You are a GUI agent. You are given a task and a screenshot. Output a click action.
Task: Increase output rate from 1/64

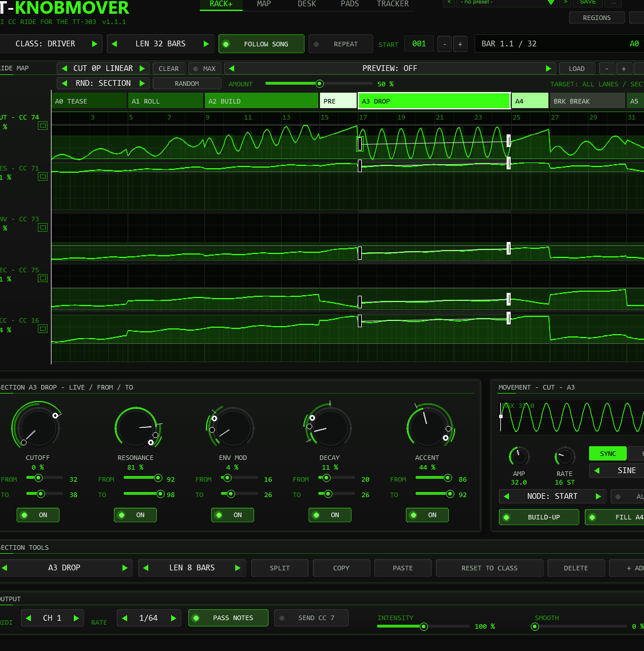point(173,618)
